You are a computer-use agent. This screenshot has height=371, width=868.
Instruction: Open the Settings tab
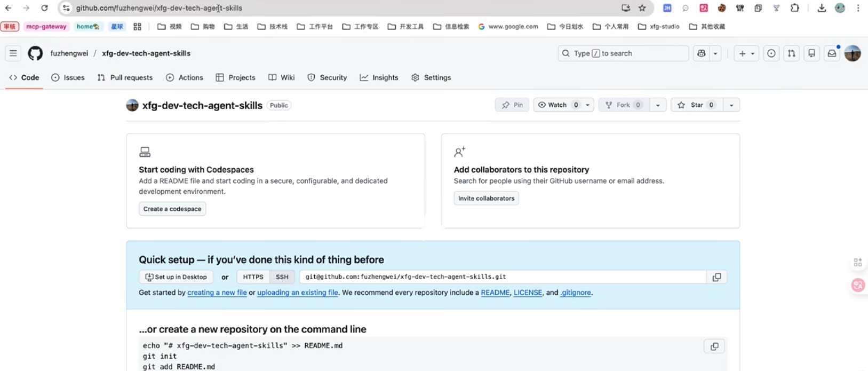click(432, 77)
